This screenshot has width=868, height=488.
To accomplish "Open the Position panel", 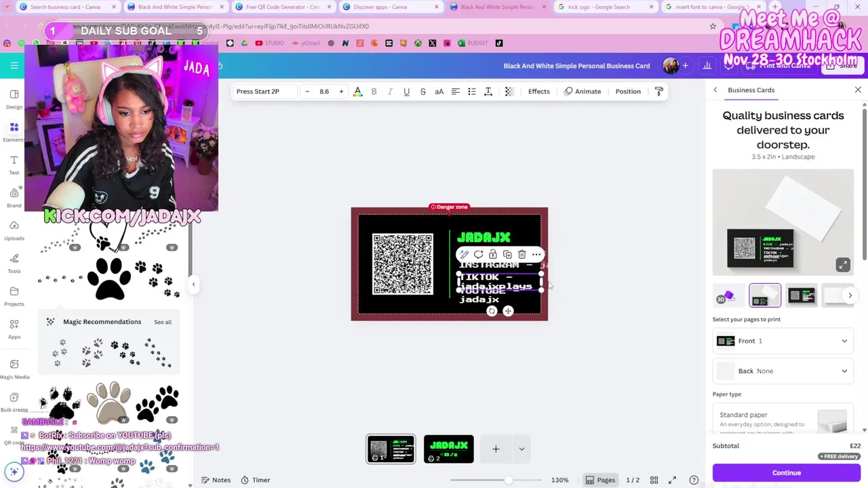I will (628, 91).
